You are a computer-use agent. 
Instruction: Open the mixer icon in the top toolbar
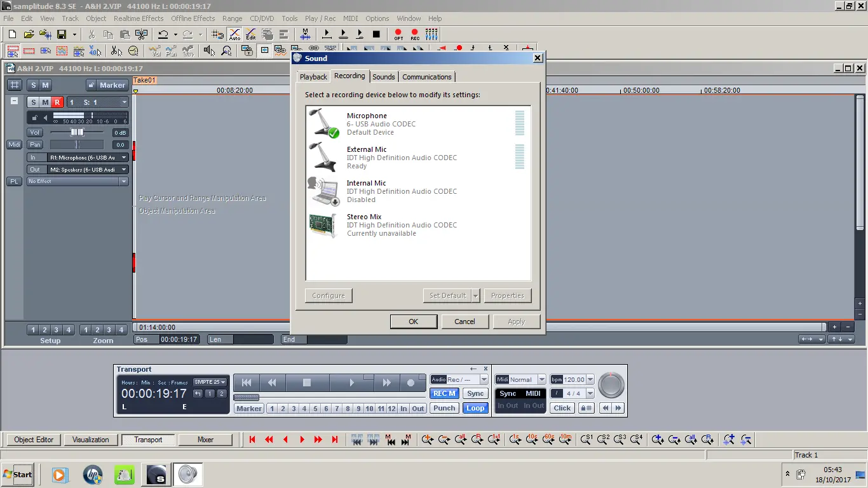(x=431, y=34)
